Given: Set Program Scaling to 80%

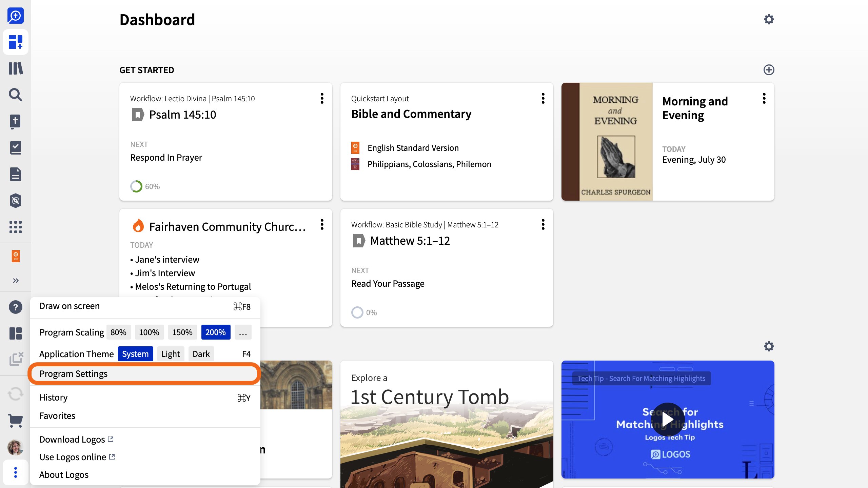Looking at the screenshot, I should [x=118, y=332].
